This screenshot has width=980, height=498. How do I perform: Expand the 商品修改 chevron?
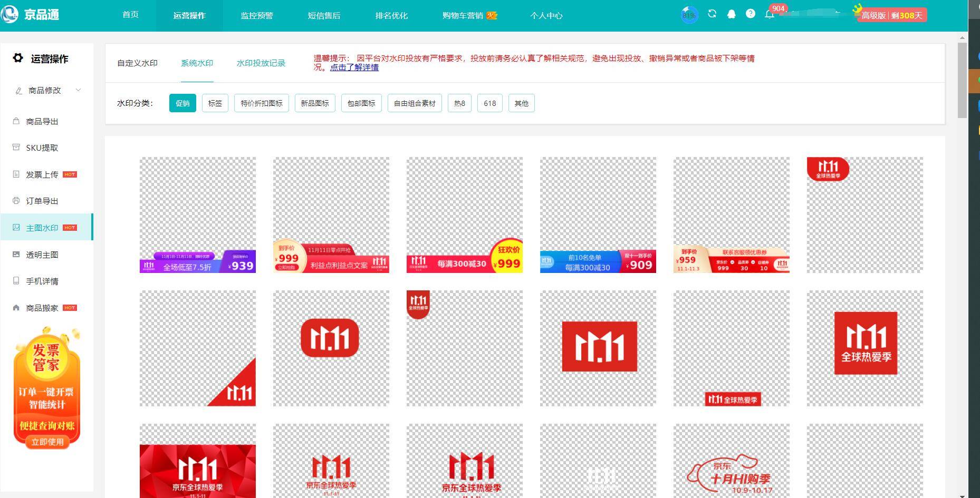(78, 90)
